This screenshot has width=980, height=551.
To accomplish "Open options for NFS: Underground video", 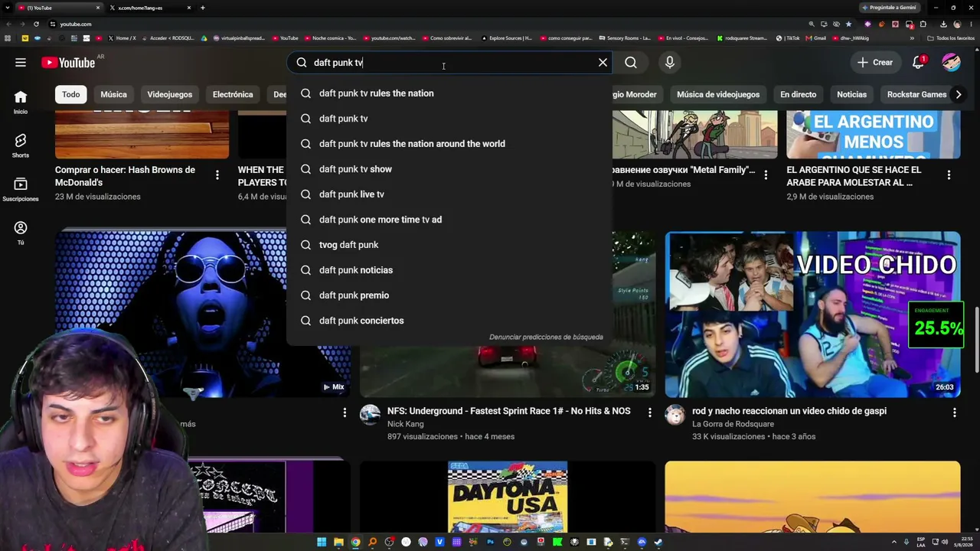I will (649, 413).
